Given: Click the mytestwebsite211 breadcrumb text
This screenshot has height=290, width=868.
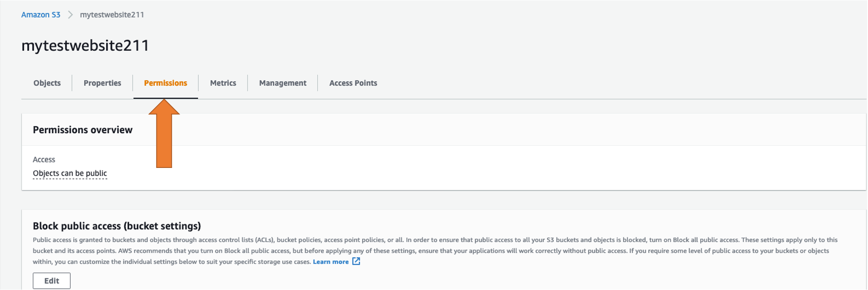Looking at the screenshot, I should [x=112, y=15].
